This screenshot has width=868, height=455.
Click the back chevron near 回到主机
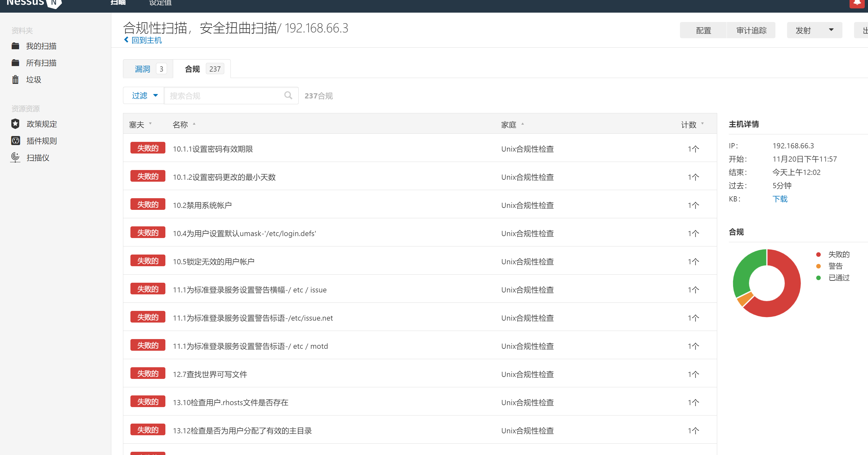[126, 40]
